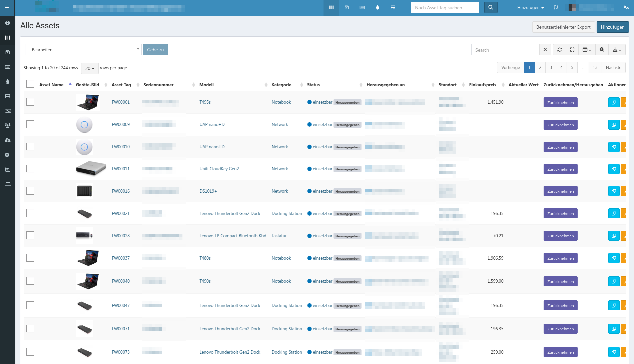
Task: Open the flag alerts icon in the header
Action: [556, 7]
